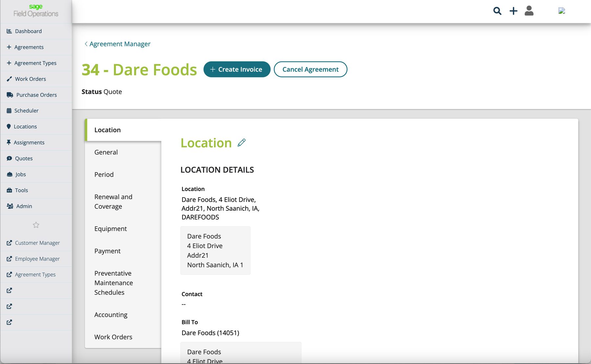Click the Sage Field Operations logo
The image size is (591, 364).
tap(36, 11)
